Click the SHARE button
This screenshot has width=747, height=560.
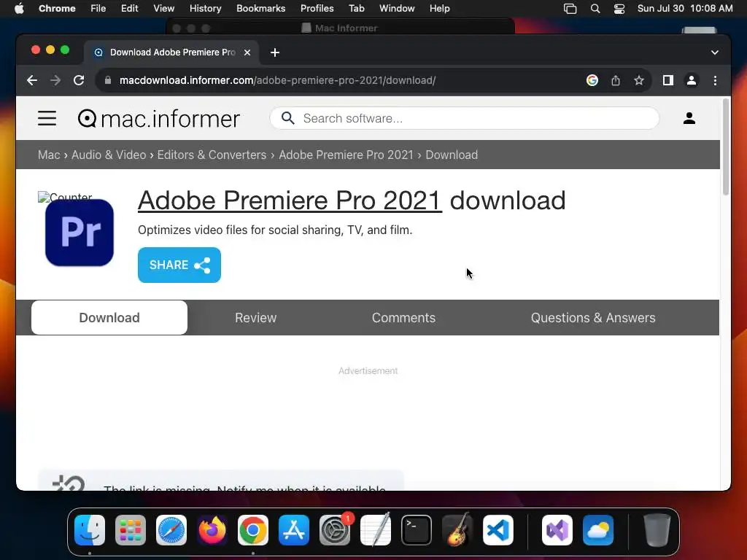179,265
